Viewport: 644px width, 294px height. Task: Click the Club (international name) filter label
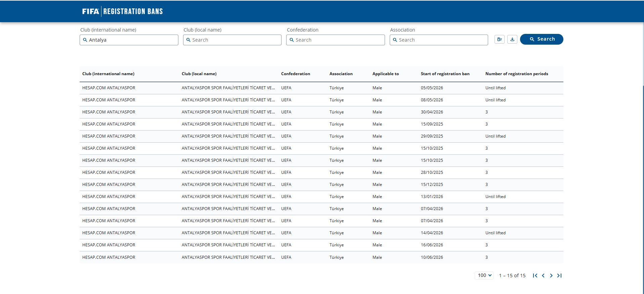click(x=108, y=30)
